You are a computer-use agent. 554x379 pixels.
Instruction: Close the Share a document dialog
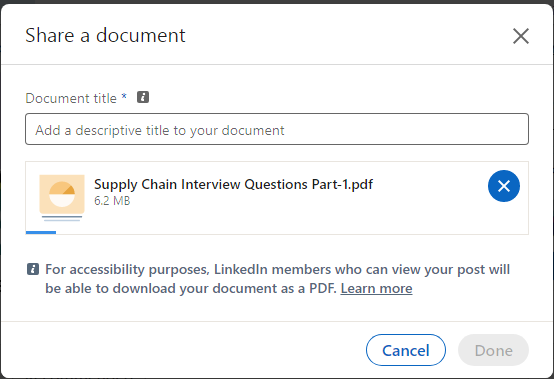point(521,36)
